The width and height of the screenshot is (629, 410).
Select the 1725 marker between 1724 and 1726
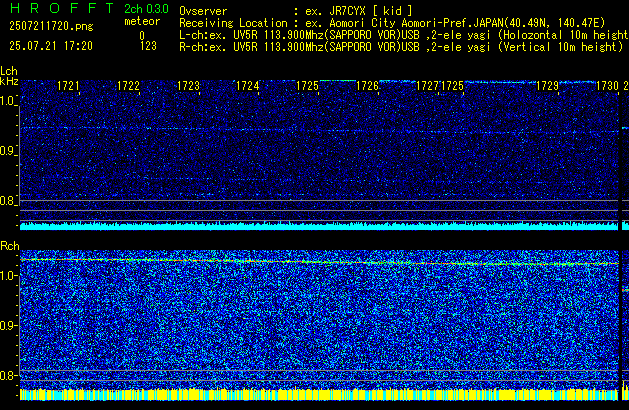pos(307,86)
